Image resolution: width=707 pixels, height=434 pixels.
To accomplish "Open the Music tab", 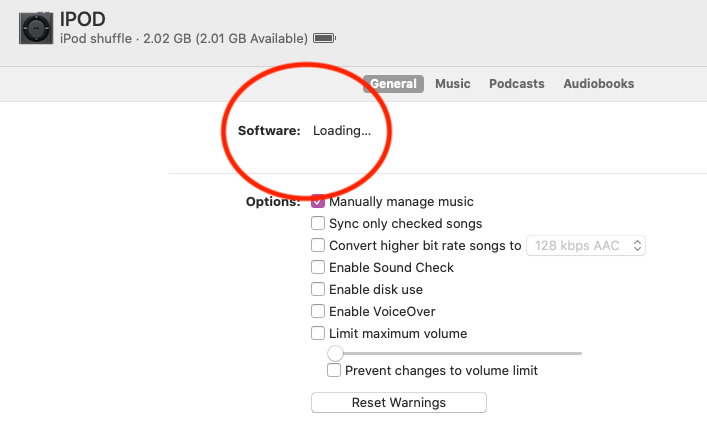I will coord(453,84).
